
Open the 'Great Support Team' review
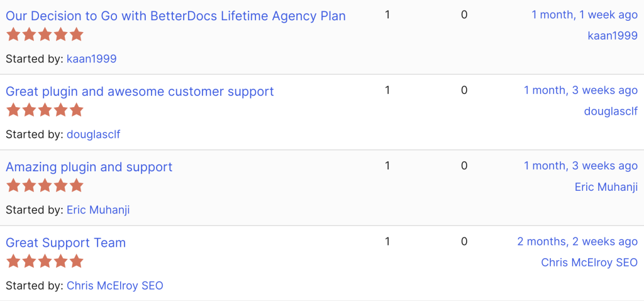65,242
